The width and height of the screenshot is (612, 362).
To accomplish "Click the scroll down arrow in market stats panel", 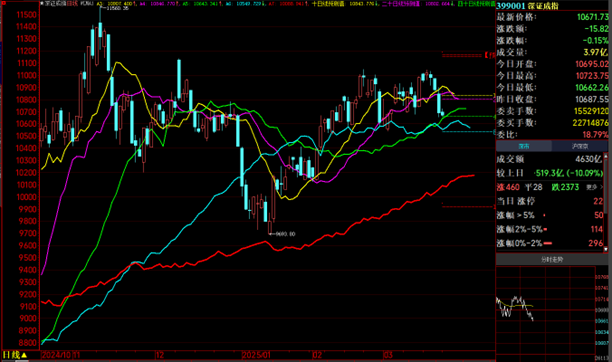I will point(606,249).
